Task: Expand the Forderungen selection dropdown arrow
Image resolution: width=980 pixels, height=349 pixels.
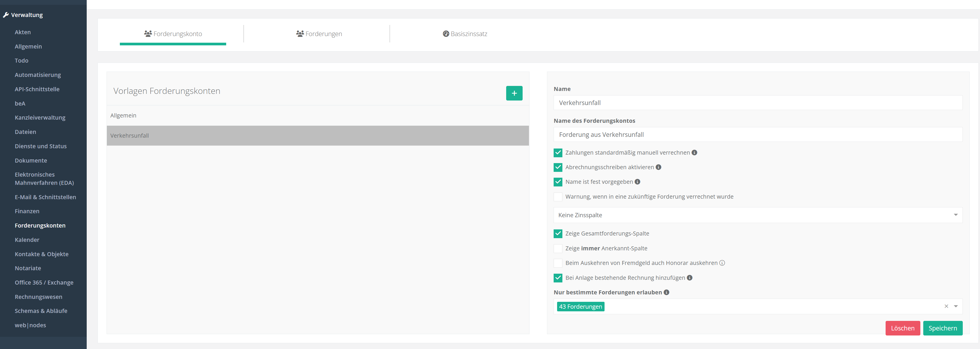Action: 956,306
